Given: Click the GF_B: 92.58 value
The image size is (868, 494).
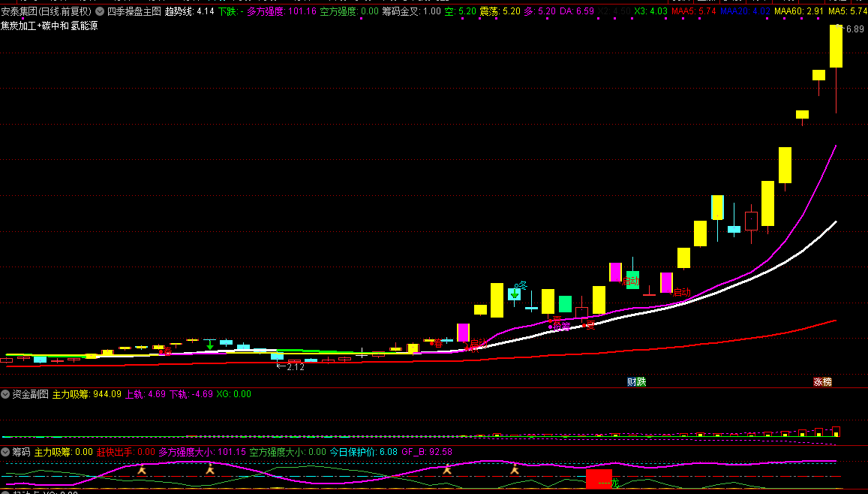Looking at the screenshot, I should (x=427, y=452).
